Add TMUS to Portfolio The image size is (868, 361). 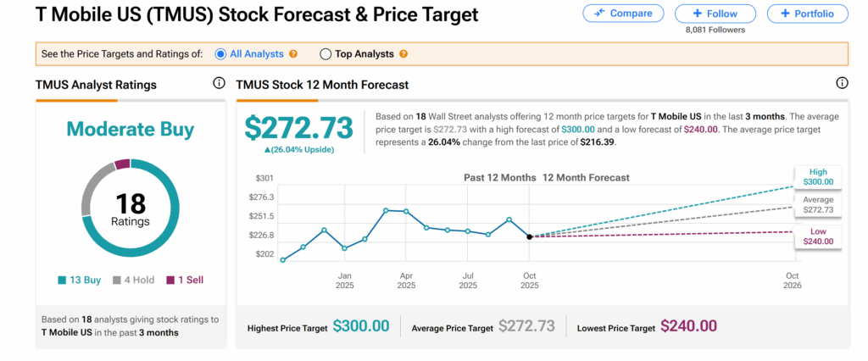click(x=807, y=14)
